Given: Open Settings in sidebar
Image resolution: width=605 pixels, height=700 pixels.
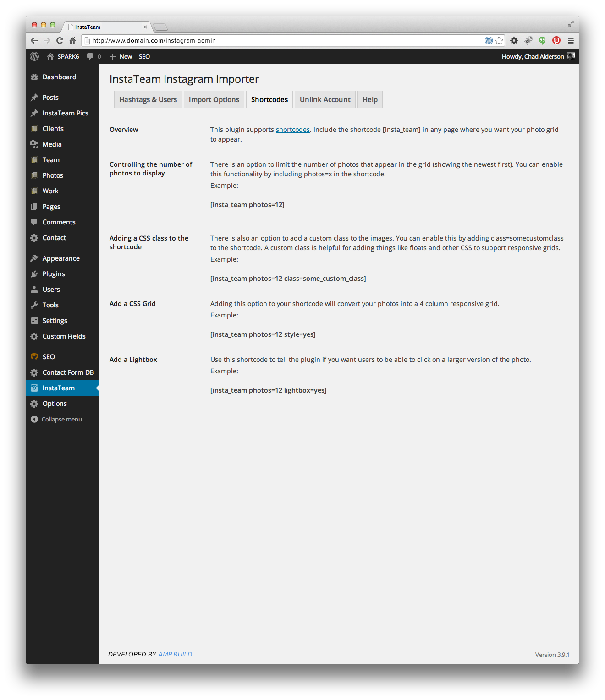Looking at the screenshot, I should (63, 321).
